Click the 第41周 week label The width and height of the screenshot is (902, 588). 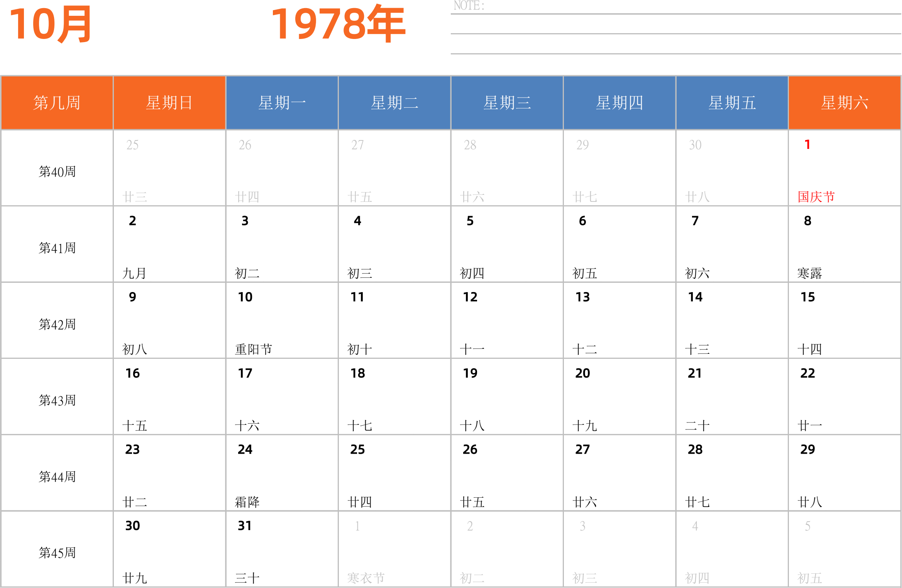click(x=57, y=248)
